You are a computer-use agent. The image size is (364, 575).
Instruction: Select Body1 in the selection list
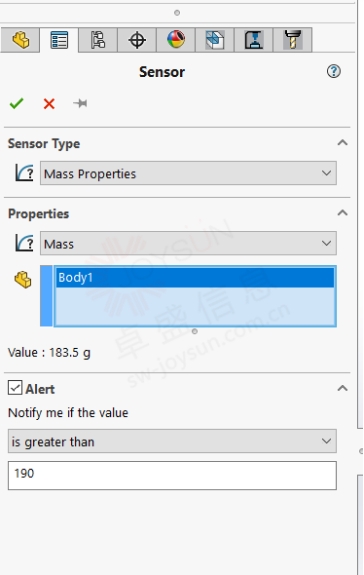click(195, 278)
